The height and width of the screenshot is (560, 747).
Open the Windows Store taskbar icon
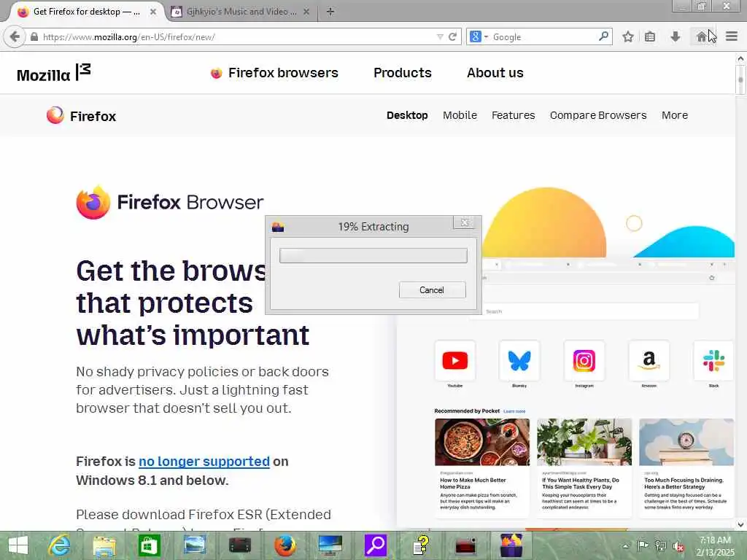(x=149, y=545)
